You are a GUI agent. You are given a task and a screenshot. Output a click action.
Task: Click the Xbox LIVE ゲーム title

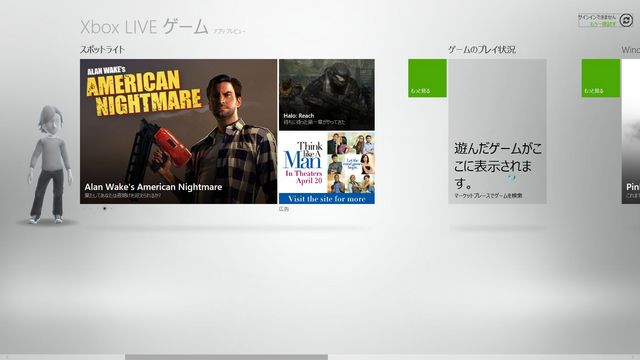tap(144, 27)
